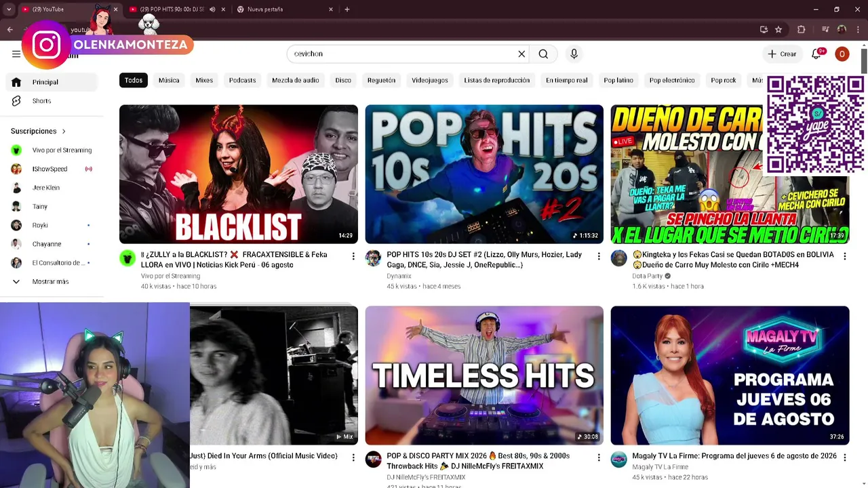Open more options for ZULLY Blacklist video
Viewport: 868px width, 488px height.
[353, 256]
